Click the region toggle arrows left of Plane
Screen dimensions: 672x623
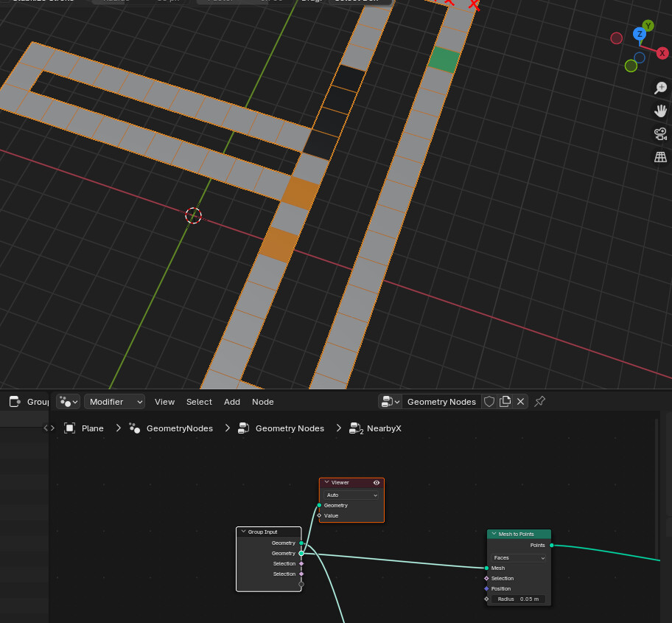coord(49,428)
